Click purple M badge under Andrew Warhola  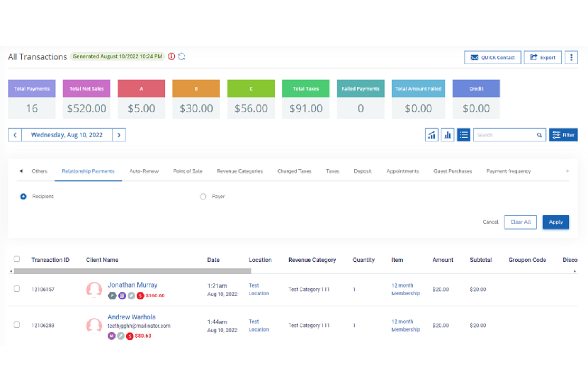[x=112, y=336]
